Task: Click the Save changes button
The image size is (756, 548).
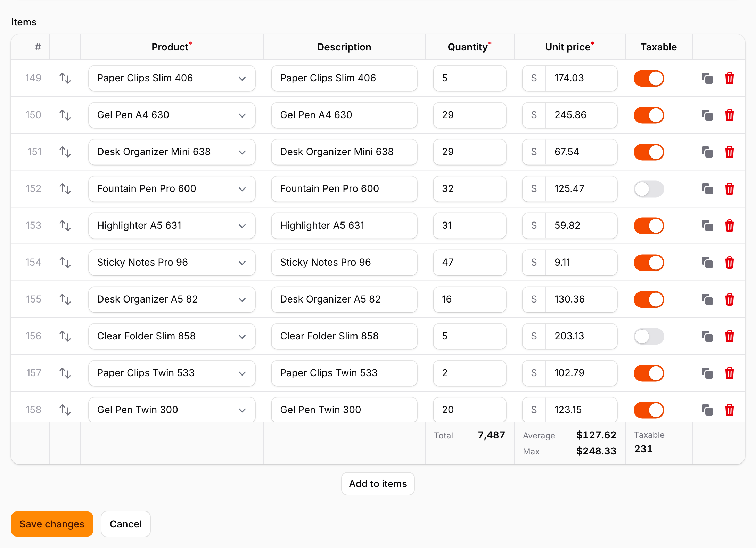Action: pos(52,524)
